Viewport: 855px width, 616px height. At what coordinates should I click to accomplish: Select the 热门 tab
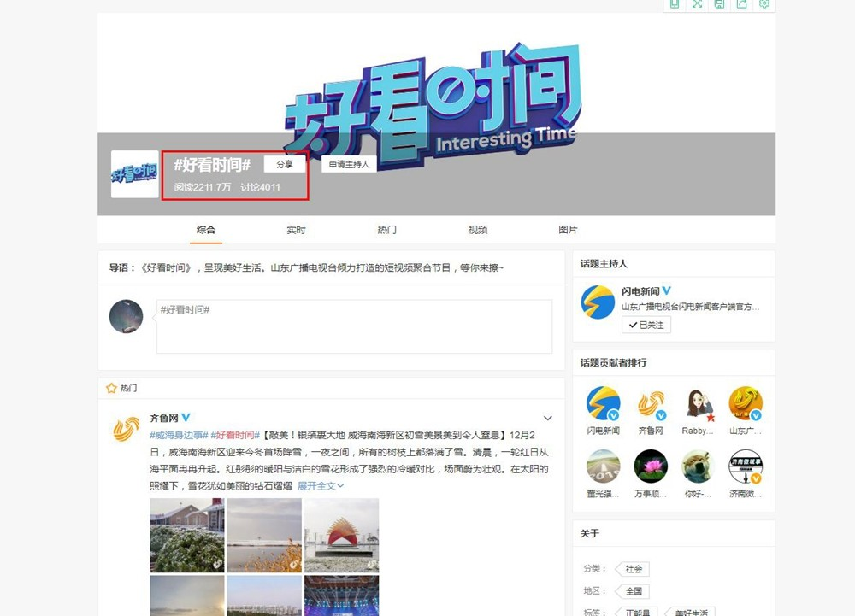click(x=387, y=230)
